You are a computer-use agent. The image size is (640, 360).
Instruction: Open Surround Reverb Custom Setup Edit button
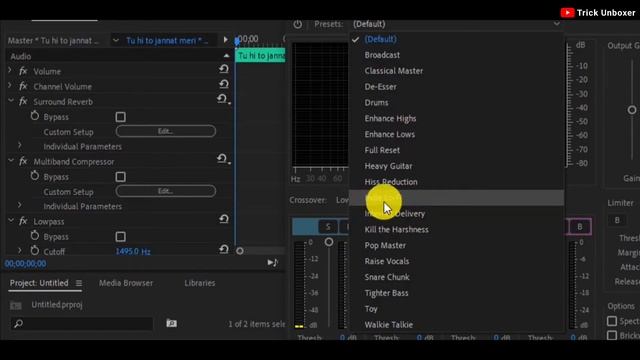166,131
